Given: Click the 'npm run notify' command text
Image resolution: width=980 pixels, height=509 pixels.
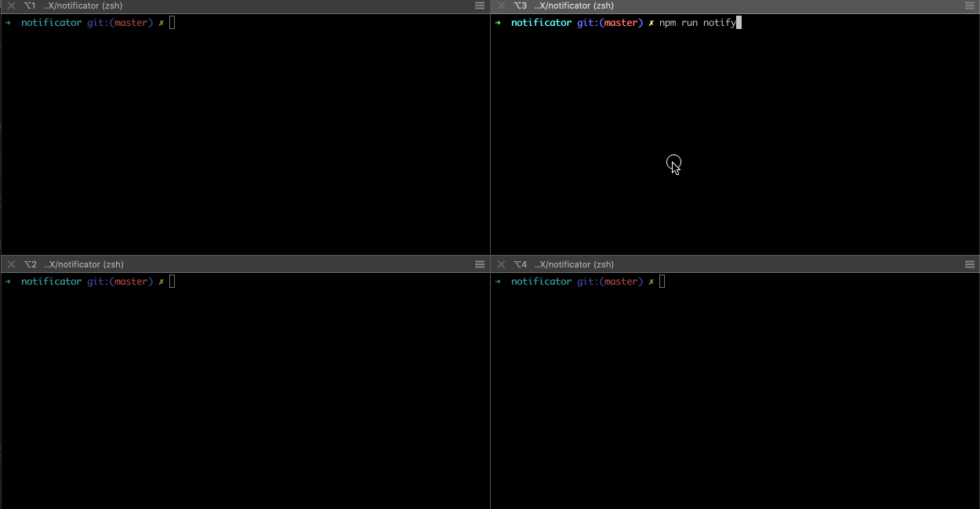Looking at the screenshot, I should tap(697, 23).
